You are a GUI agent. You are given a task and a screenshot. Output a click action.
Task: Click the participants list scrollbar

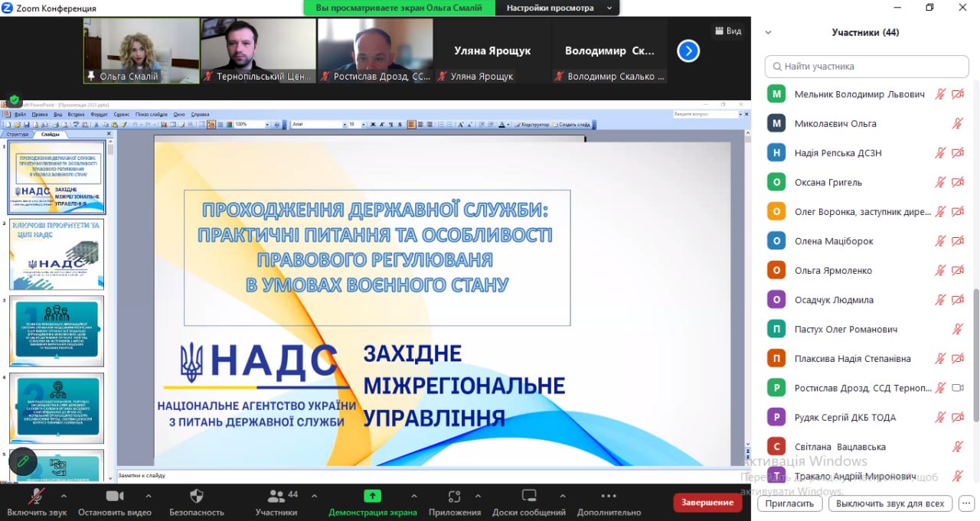click(x=975, y=356)
